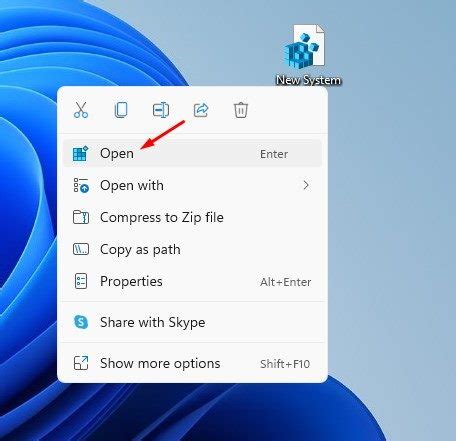Viewport: 456px width, 441px height.
Task: Click the Zip folder icon
Action: pyautogui.click(x=81, y=217)
